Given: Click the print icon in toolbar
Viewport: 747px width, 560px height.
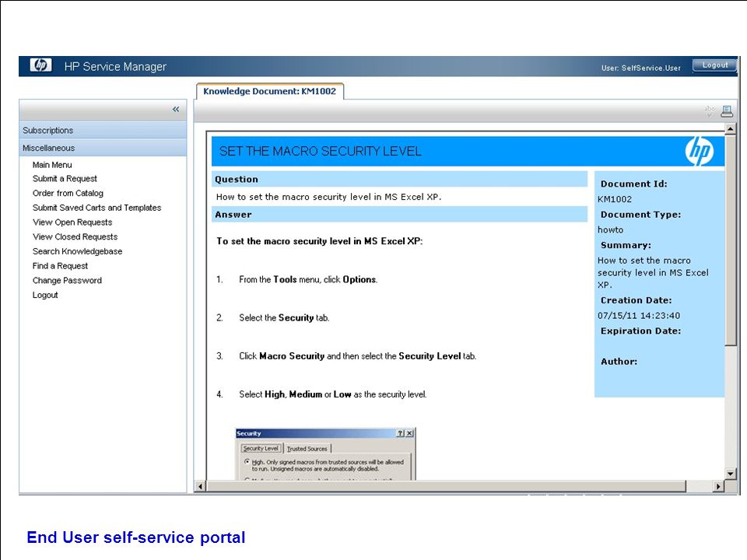Looking at the screenshot, I should (x=727, y=111).
